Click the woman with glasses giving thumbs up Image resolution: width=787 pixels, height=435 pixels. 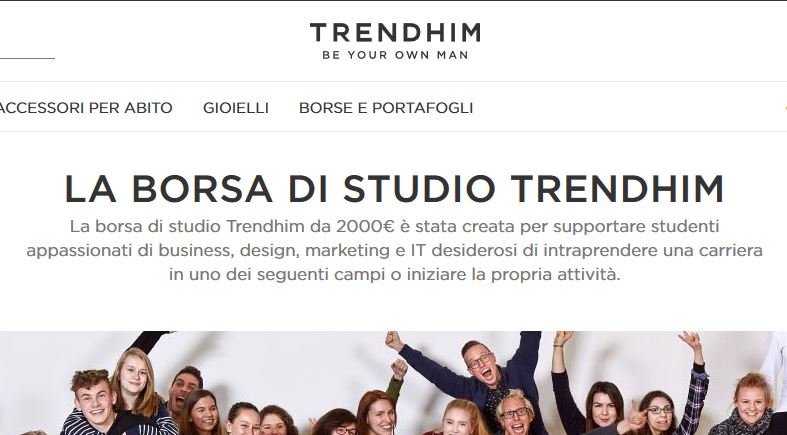[662, 412]
